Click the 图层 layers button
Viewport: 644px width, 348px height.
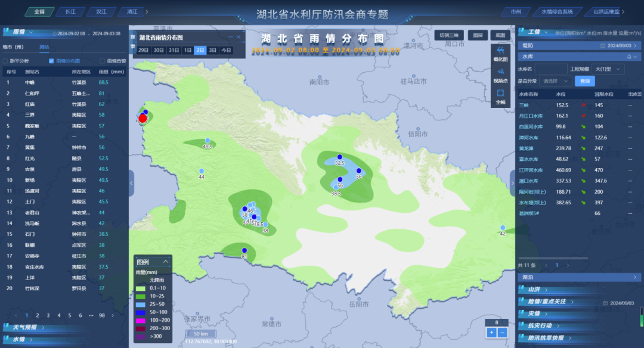click(478, 35)
